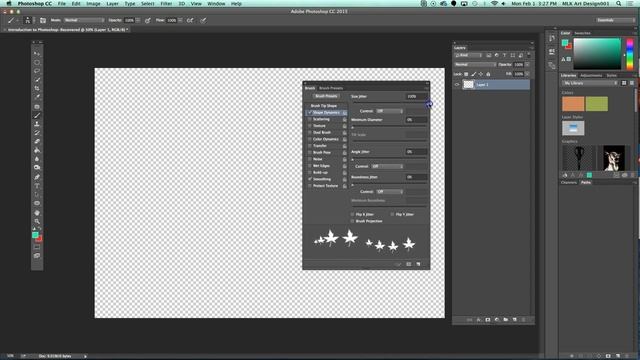
Task: Disable the Smoothing checkbox
Action: click(x=309, y=179)
